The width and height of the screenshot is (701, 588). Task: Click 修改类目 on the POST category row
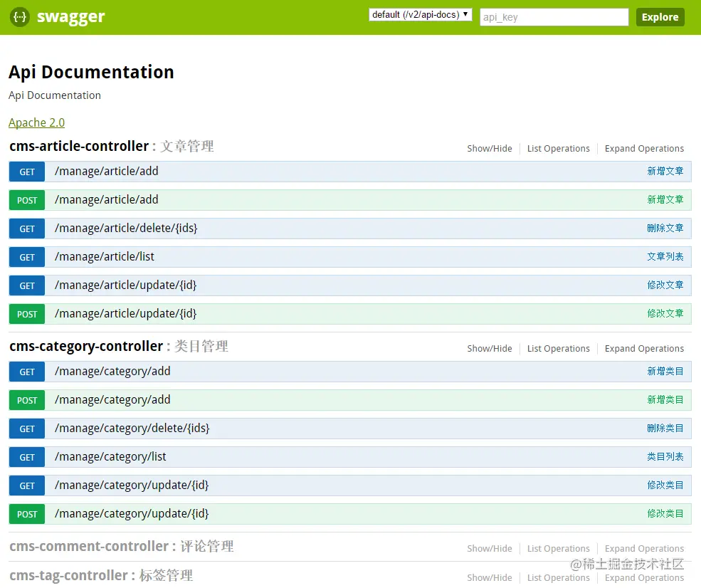tap(665, 513)
